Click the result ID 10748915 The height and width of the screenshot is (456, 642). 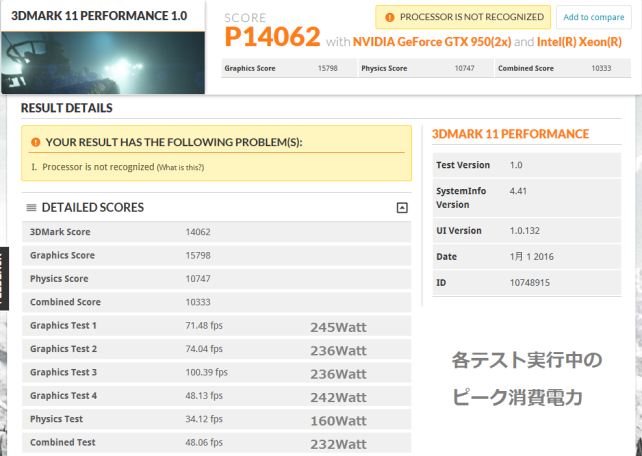coord(530,283)
